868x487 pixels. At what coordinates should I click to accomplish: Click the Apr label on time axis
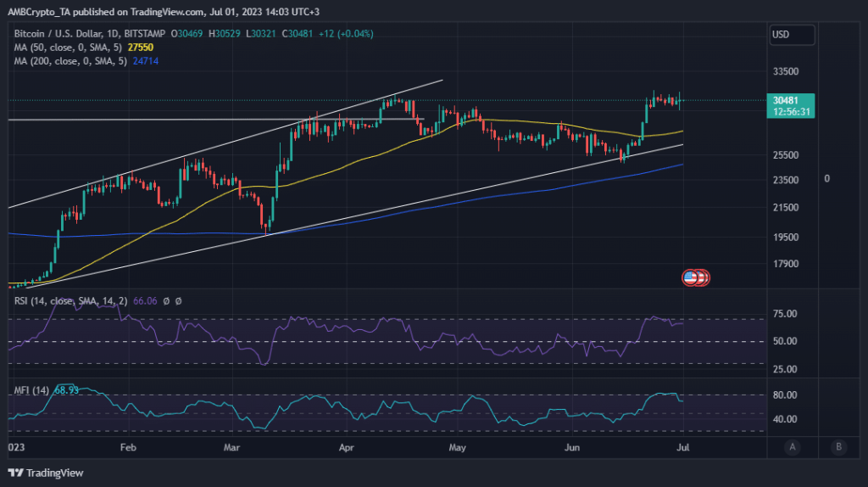point(346,446)
